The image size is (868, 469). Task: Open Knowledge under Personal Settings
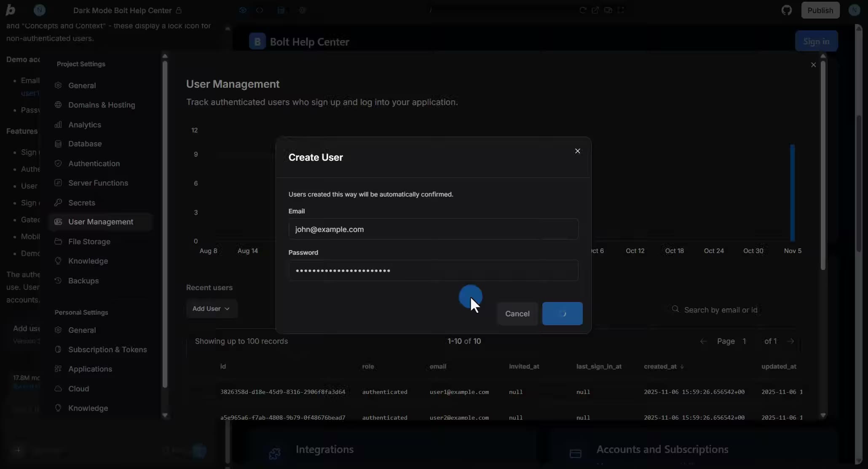(88, 408)
